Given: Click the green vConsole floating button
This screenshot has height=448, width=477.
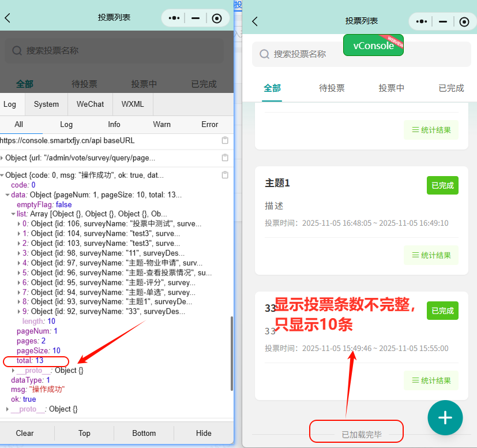Looking at the screenshot, I should point(373,45).
